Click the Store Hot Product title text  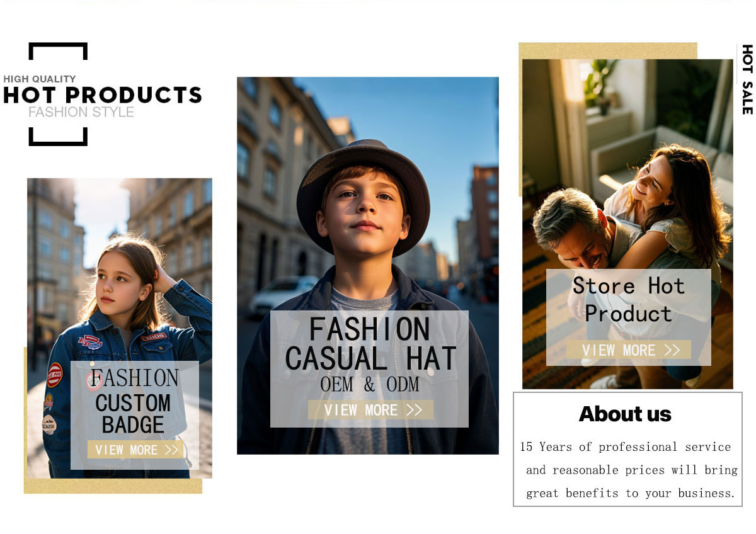[628, 299]
